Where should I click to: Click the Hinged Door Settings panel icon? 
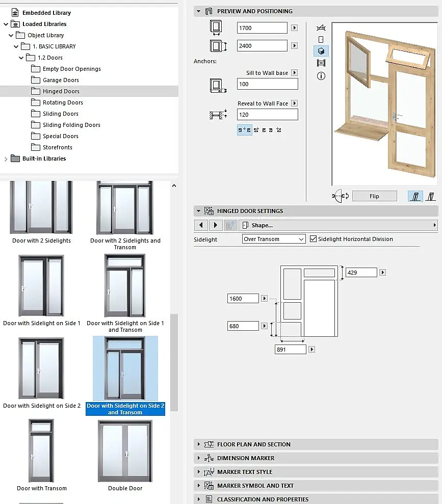[x=209, y=211]
